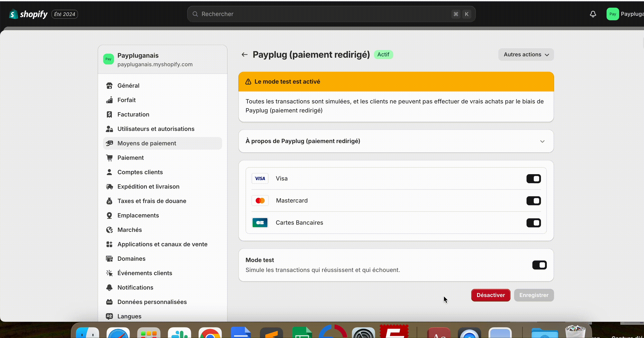
Task: Select Moyens de paiement in the sidebar
Action: (x=163, y=143)
